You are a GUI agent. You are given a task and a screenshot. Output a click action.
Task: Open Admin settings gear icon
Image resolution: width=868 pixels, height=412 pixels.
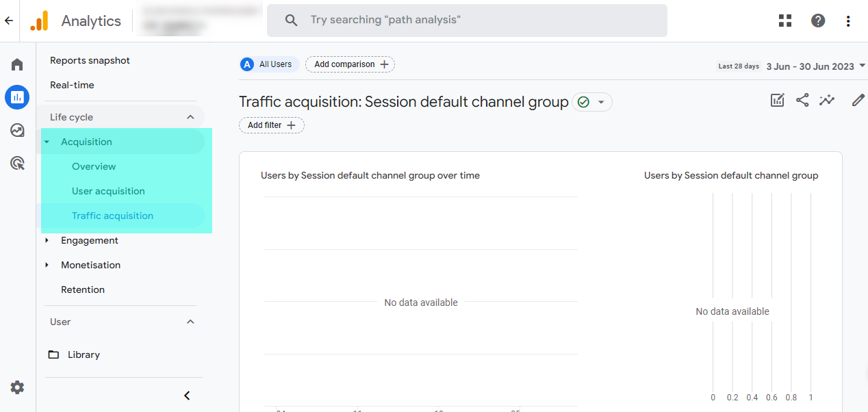(17, 387)
